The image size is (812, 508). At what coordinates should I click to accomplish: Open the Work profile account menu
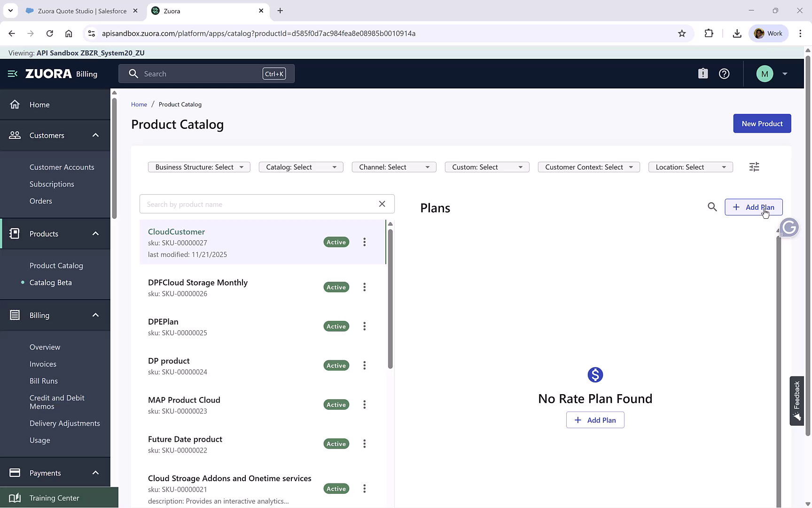(769, 33)
